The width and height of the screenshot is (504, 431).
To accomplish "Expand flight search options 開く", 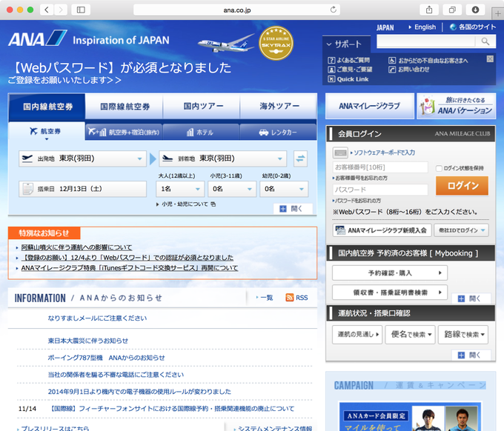I will [x=293, y=209].
